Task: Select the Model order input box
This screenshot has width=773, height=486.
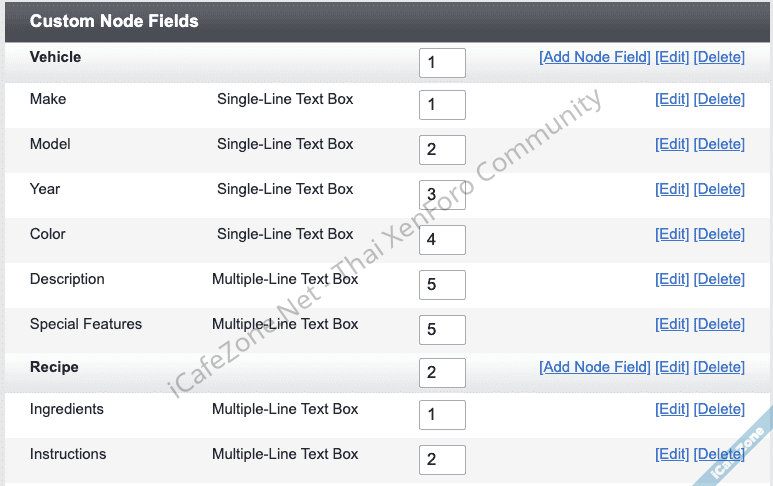Action: click(x=442, y=150)
